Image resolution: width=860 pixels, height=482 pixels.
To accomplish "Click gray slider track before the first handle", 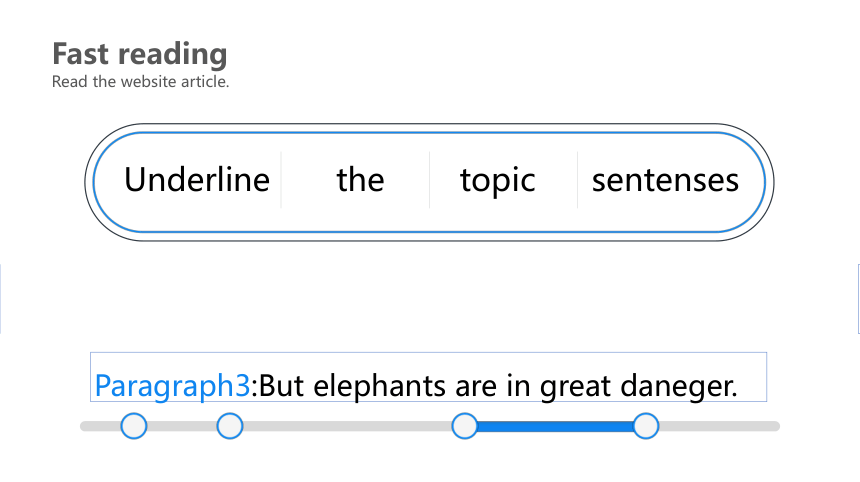I will coord(100,426).
